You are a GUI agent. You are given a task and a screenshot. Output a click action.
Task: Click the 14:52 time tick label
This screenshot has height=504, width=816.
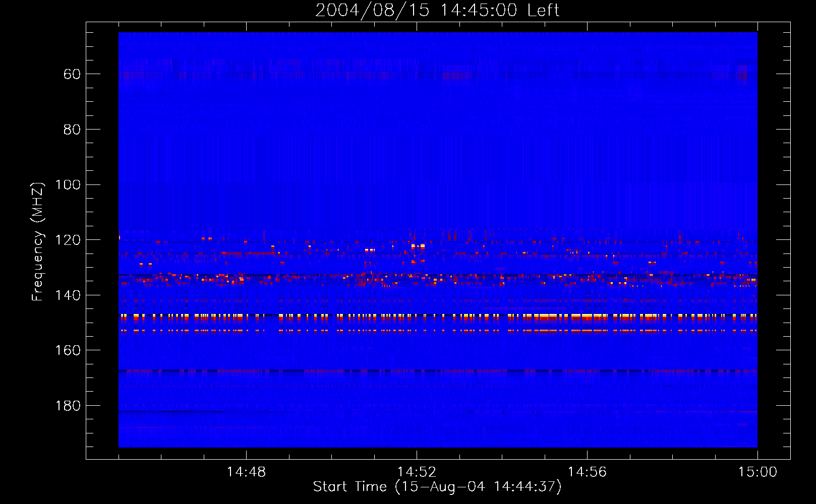[x=417, y=472]
